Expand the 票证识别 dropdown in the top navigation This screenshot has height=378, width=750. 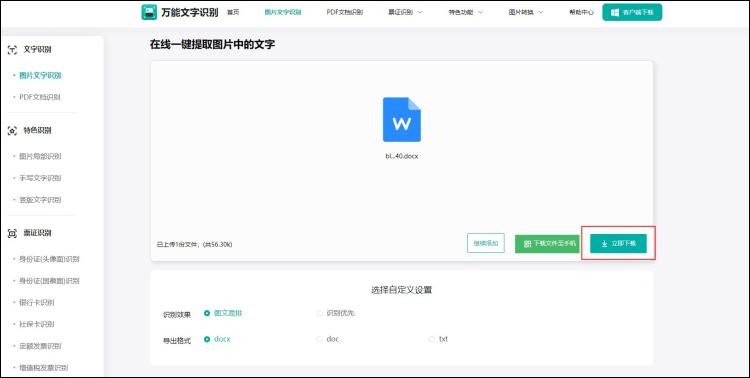[405, 12]
